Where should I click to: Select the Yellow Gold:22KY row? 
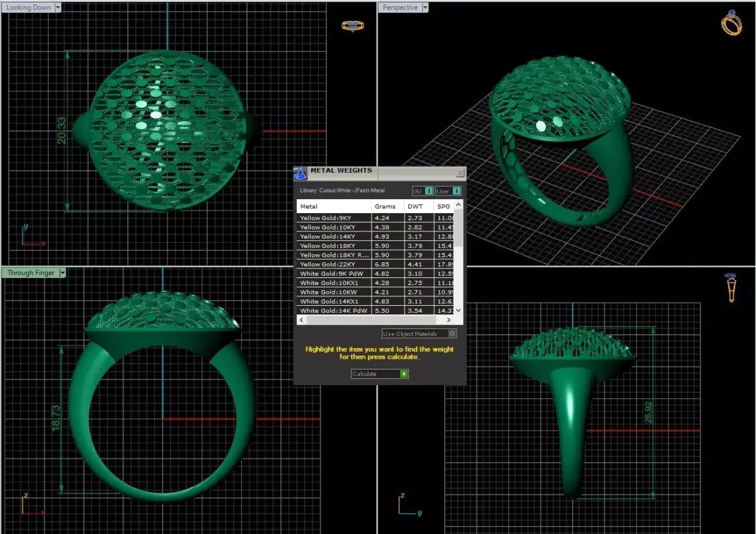376,264
